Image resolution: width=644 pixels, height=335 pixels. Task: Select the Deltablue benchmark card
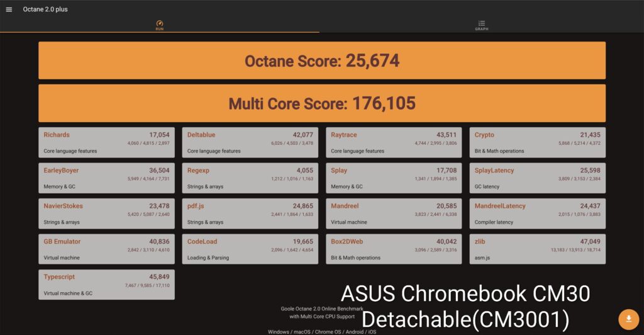[x=250, y=142]
